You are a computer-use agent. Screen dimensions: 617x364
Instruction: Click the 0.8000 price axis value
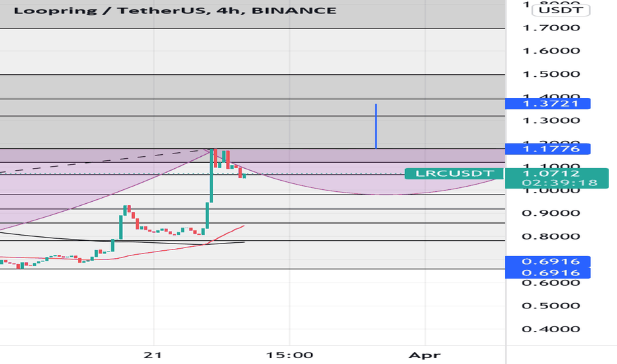coord(551,236)
